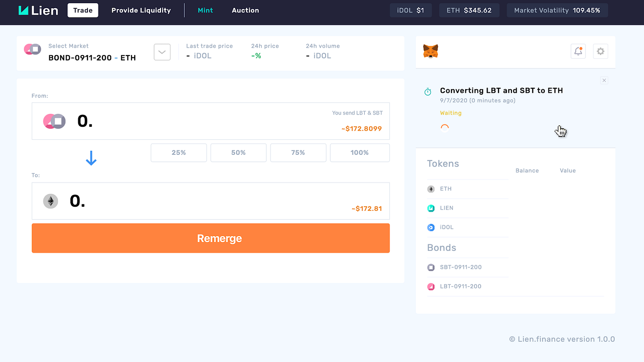Dismiss the Converting LBT and SBT notification
The width and height of the screenshot is (644, 362).
click(x=604, y=80)
